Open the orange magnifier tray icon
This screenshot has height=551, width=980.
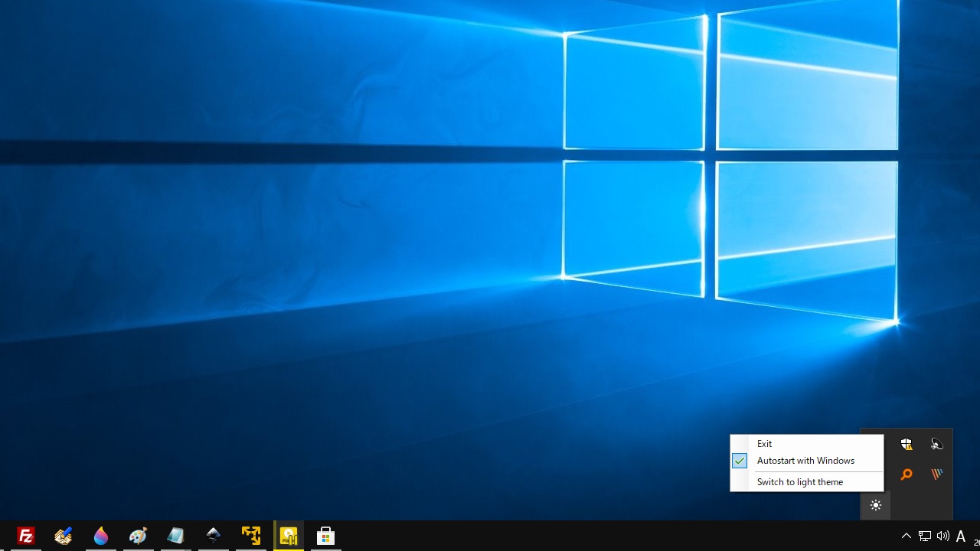click(906, 474)
